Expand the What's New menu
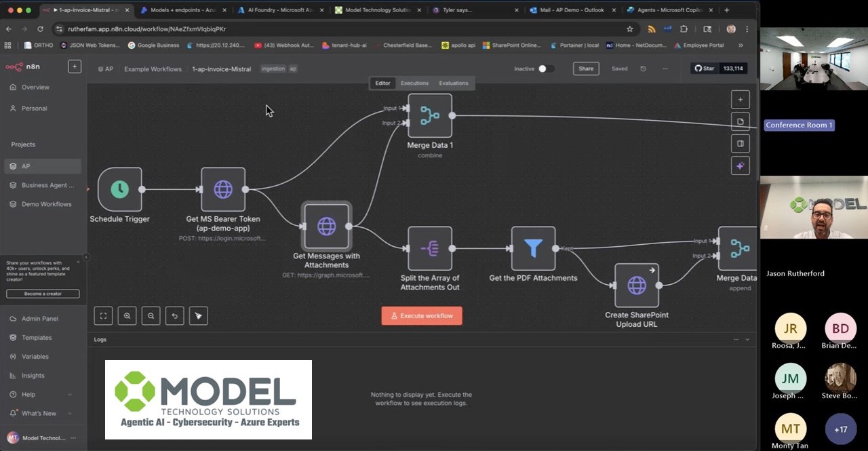 click(x=43, y=413)
